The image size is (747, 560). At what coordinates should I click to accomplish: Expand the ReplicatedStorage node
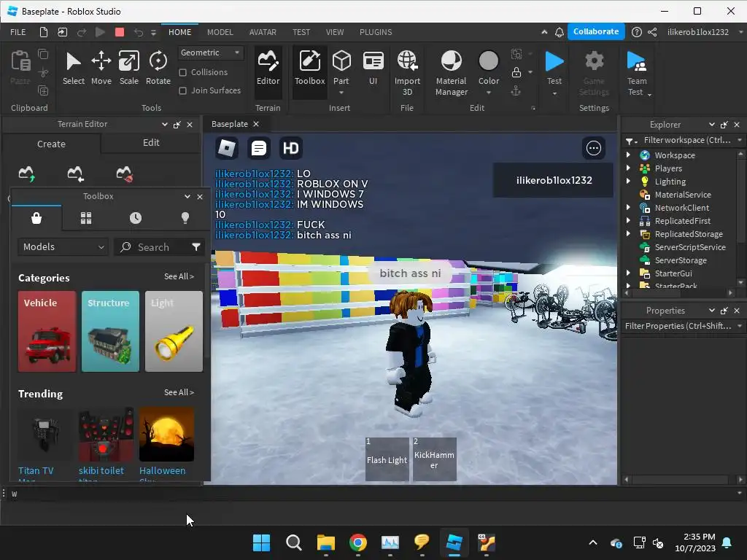(x=628, y=233)
